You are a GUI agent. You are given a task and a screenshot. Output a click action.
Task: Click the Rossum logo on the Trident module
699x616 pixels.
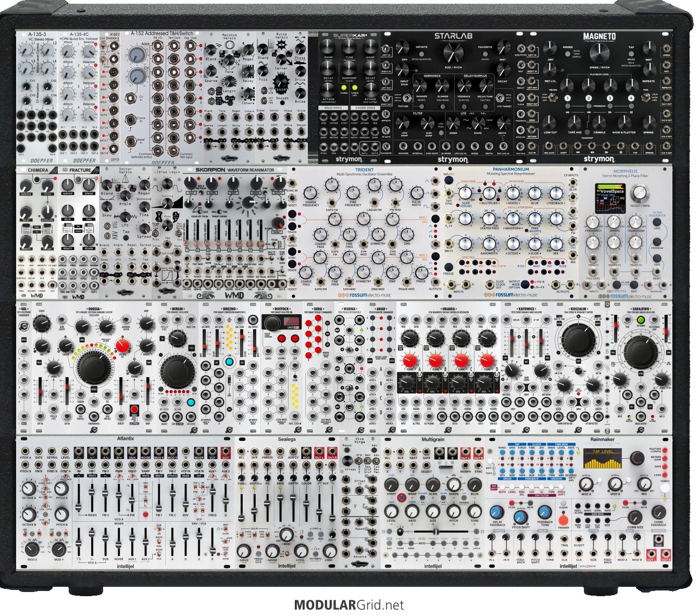pos(366,295)
